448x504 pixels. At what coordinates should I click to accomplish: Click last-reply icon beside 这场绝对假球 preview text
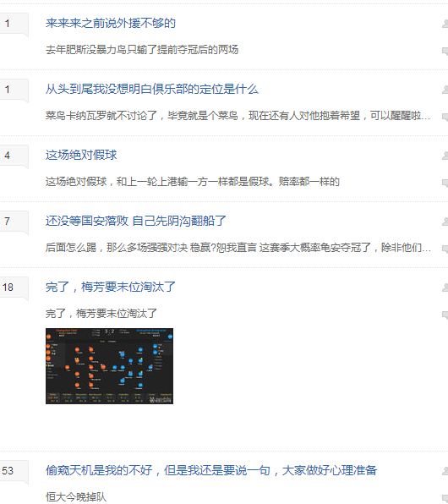[445, 183]
